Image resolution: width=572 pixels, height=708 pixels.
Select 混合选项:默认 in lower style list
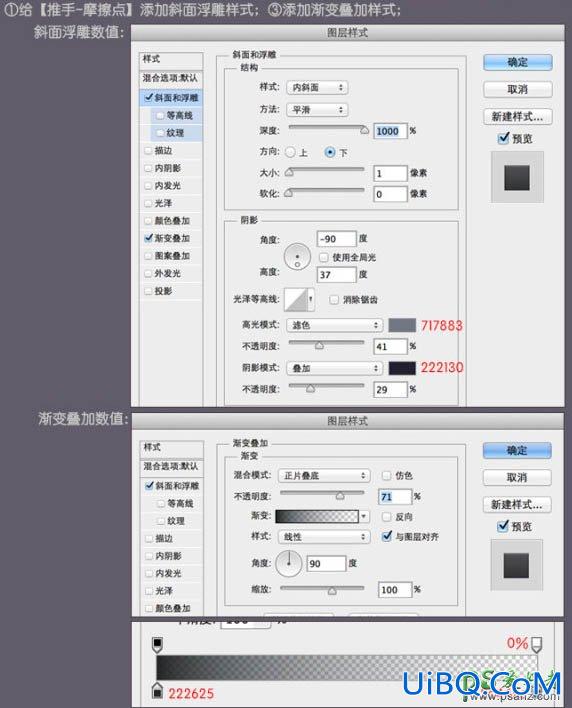pyautogui.click(x=171, y=466)
